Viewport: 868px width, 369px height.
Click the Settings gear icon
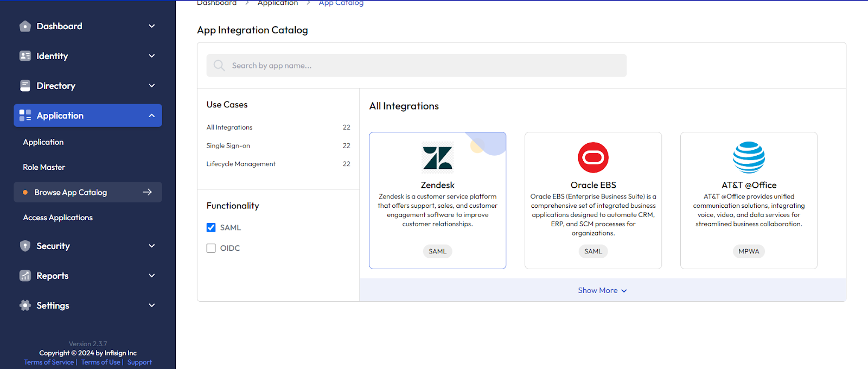[x=25, y=306]
